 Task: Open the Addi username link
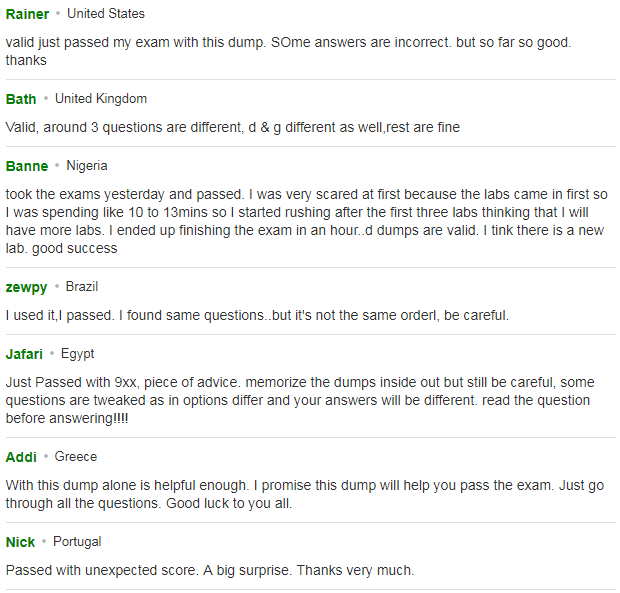pyautogui.click(x=21, y=457)
